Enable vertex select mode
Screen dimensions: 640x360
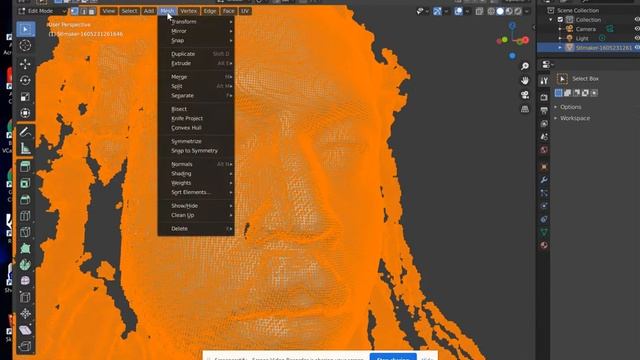point(74,11)
